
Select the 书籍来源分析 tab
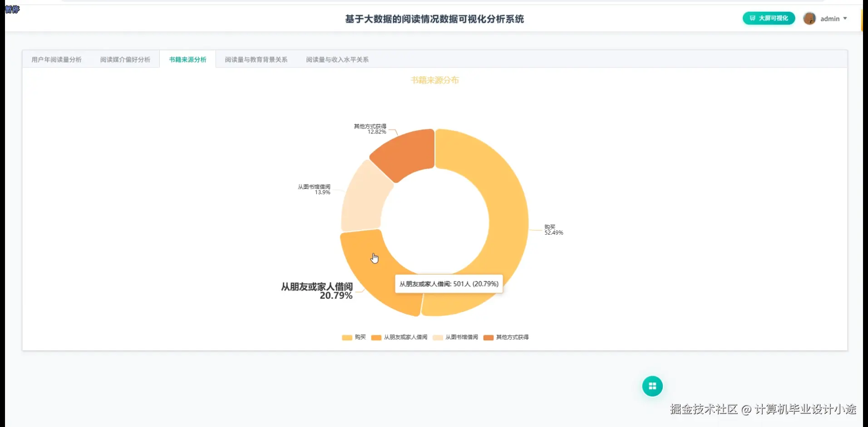click(187, 59)
